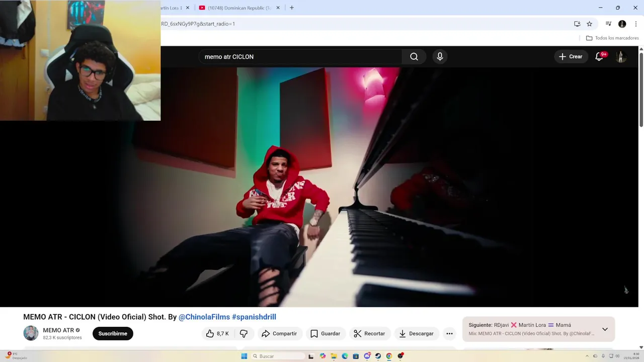The width and height of the screenshot is (644, 362).
Task: Open @ChinolaFilms link in title
Action: tap(204, 317)
